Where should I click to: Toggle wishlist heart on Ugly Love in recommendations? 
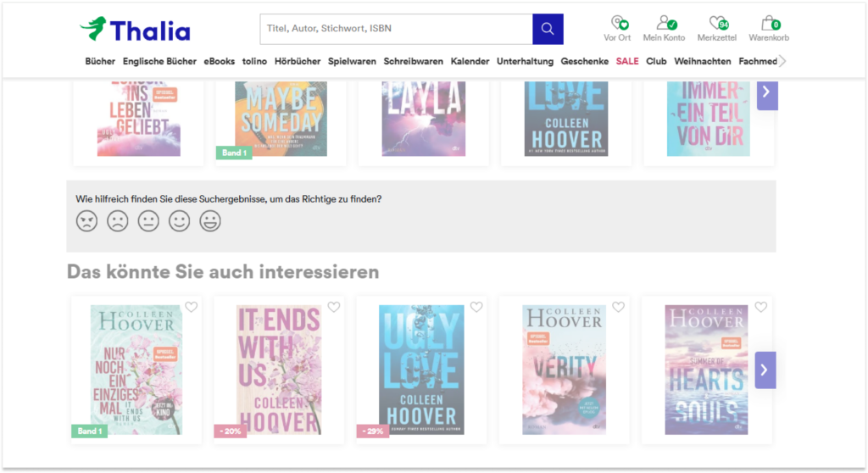(x=476, y=307)
